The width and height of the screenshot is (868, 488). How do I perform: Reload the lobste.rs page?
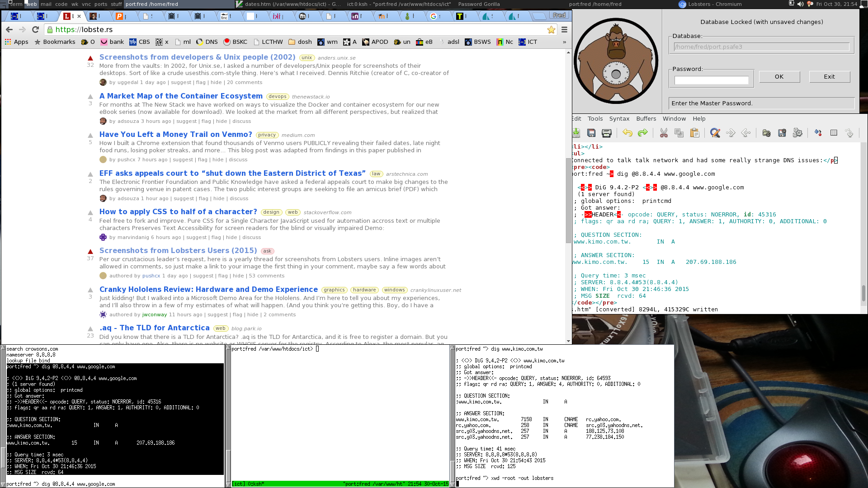pyautogui.click(x=36, y=29)
